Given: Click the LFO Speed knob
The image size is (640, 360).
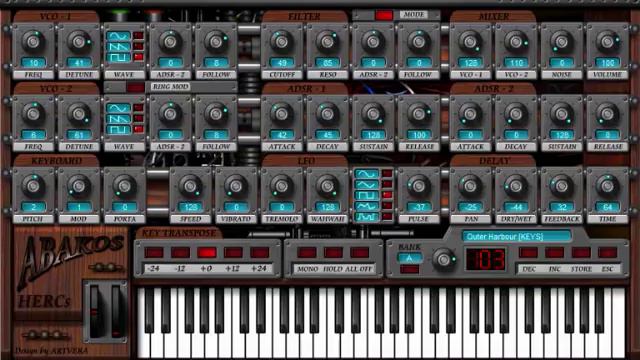Looking at the screenshot, I should click(190, 186).
